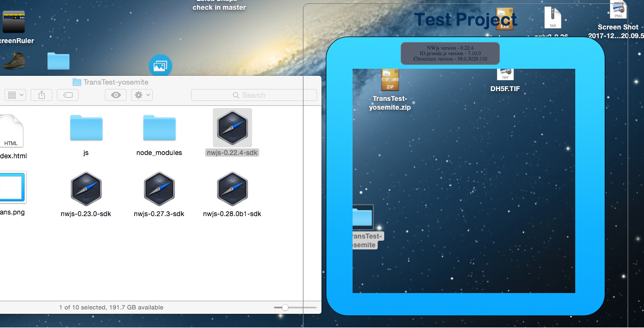Click the Quick Look eye button
The image size is (644, 328).
(116, 96)
